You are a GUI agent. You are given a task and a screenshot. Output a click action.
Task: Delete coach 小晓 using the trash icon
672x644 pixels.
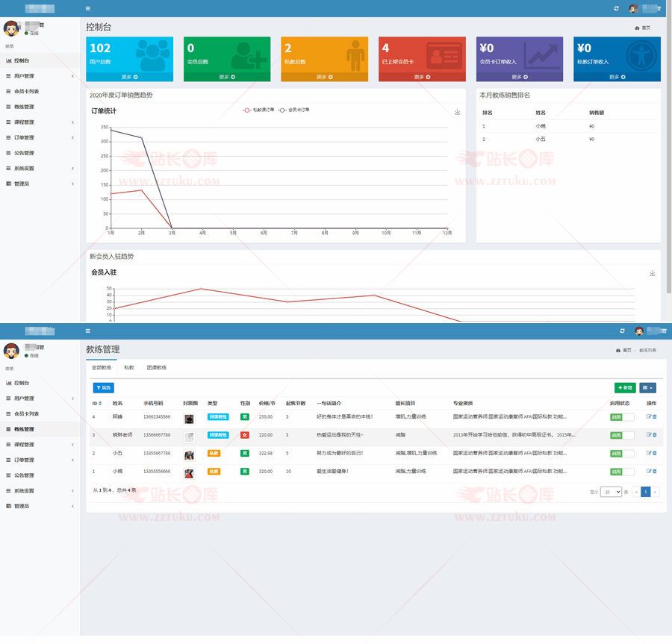coord(655,472)
